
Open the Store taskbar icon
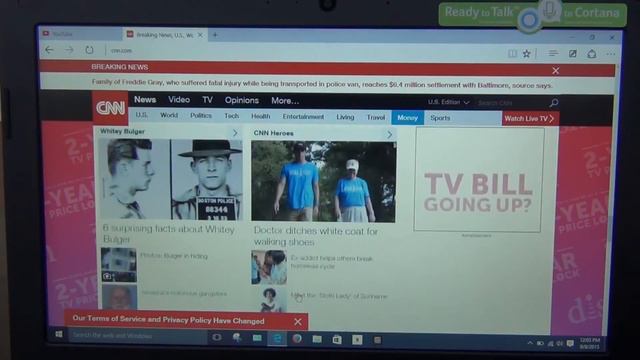[337, 339]
